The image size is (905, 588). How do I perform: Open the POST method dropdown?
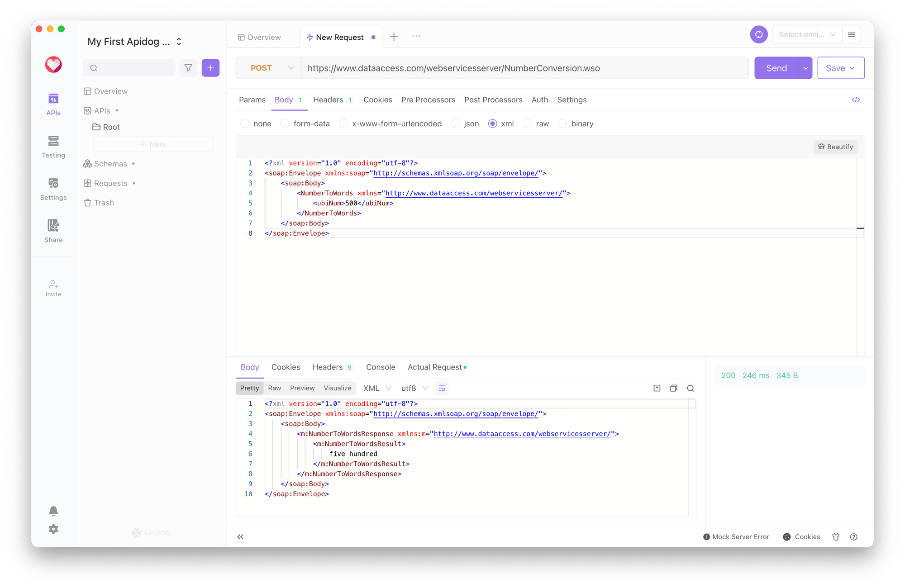click(270, 68)
